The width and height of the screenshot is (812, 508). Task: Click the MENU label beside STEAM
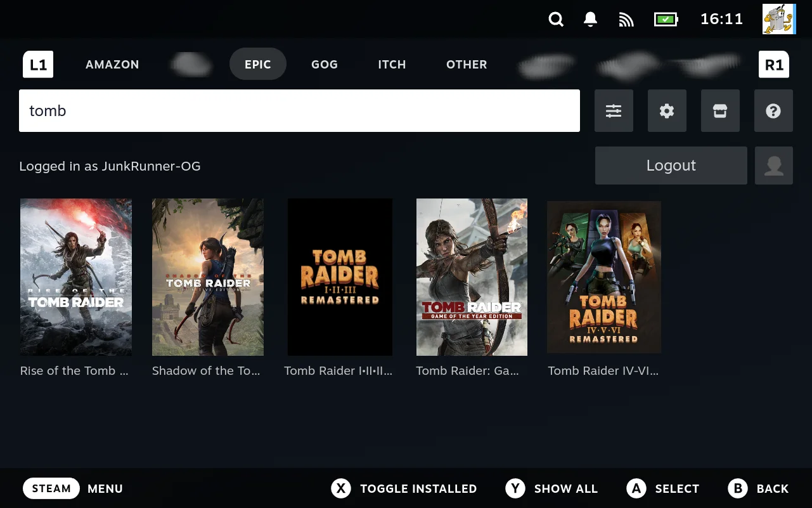[x=105, y=488]
